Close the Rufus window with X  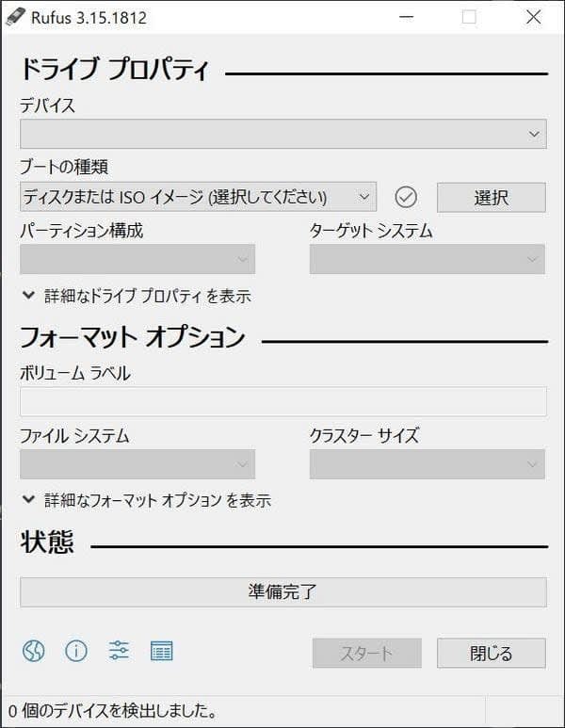coord(533,18)
